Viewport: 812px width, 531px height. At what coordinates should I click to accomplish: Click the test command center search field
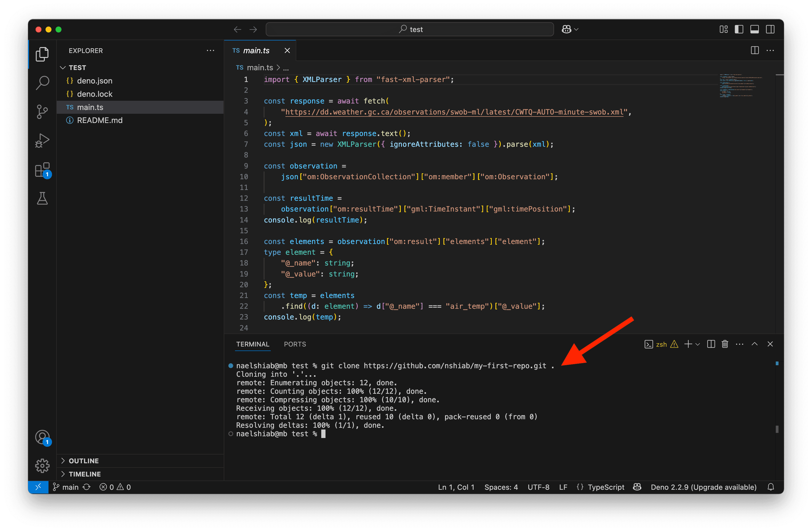click(x=409, y=29)
